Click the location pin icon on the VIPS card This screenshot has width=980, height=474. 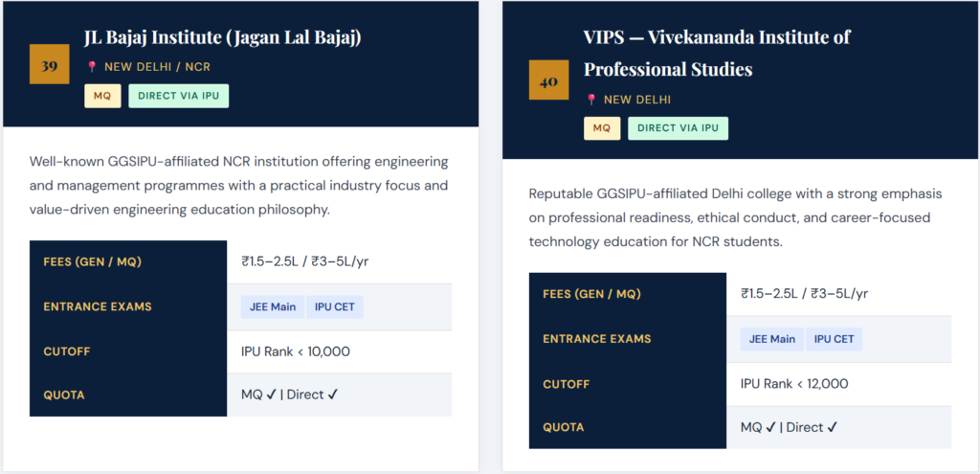(x=591, y=100)
